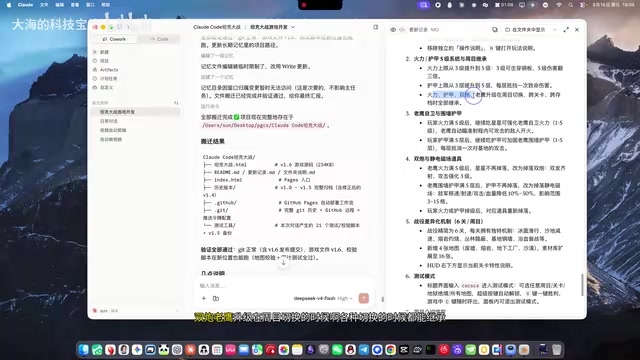Viewport: 640px width, 360px height.
Task: Open 计划任务 in the sidebar
Action: pyautogui.click(x=108, y=78)
